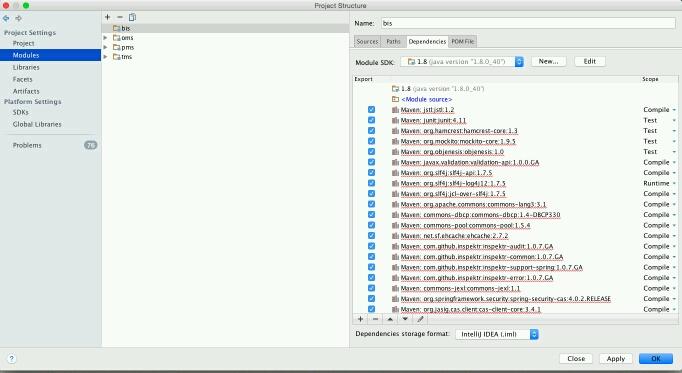Uncheck export for Maven jstl:jstl:1.2
Viewport: 682px width, 373px height.
tap(371, 110)
